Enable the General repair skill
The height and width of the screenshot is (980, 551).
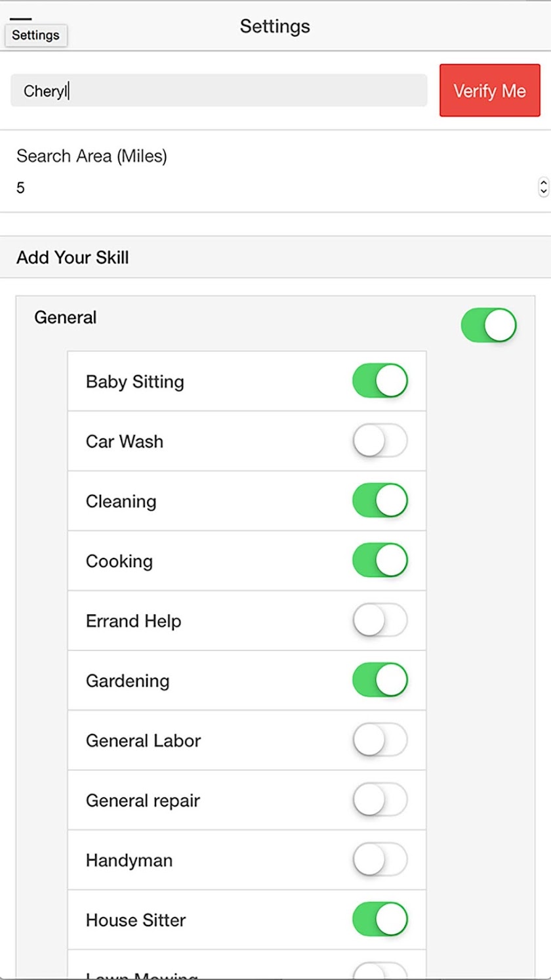(380, 800)
